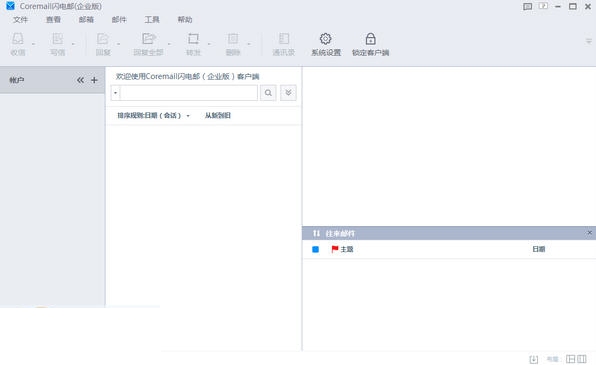Click the 删除 delete toolbar icon
This screenshot has width=596, height=365.
(x=233, y=39)
